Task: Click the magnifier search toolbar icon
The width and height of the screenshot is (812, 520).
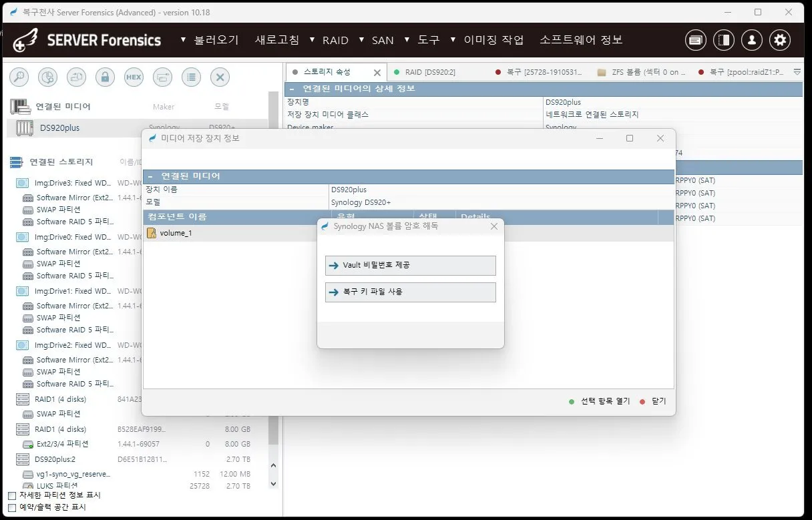Action: click(19, 77)
